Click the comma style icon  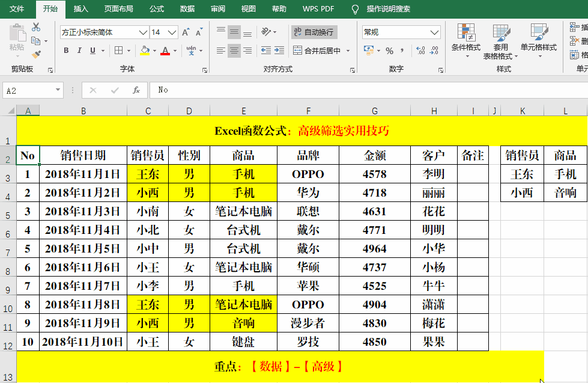point(402,50)
